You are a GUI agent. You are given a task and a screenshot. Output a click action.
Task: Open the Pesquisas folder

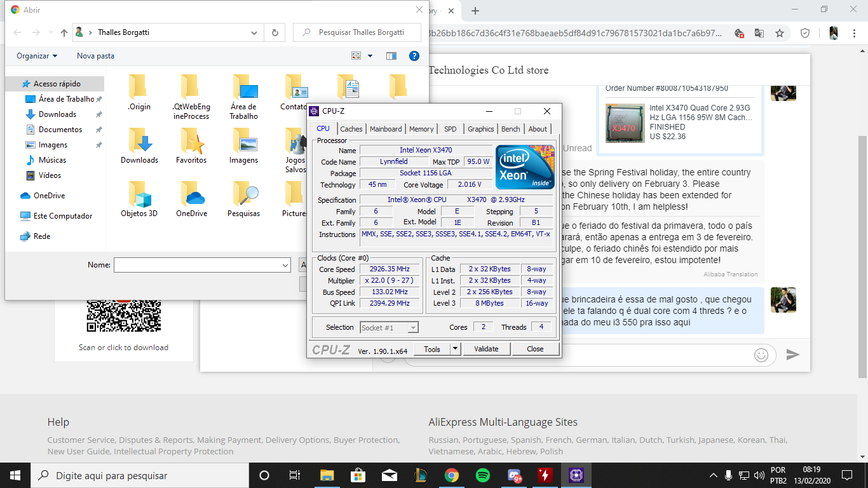243,199
